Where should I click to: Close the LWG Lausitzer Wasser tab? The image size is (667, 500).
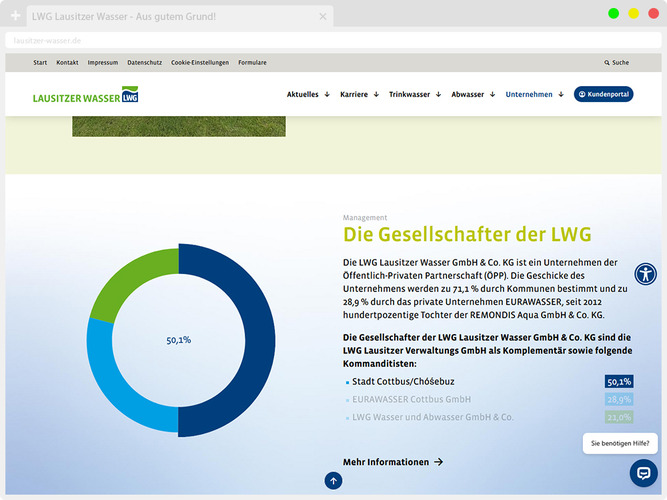(323, 17)
